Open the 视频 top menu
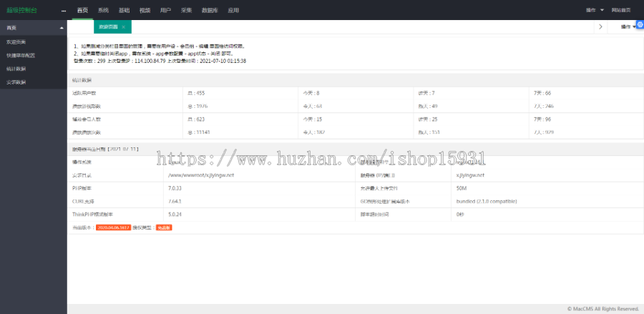 [x=145, y=10]
